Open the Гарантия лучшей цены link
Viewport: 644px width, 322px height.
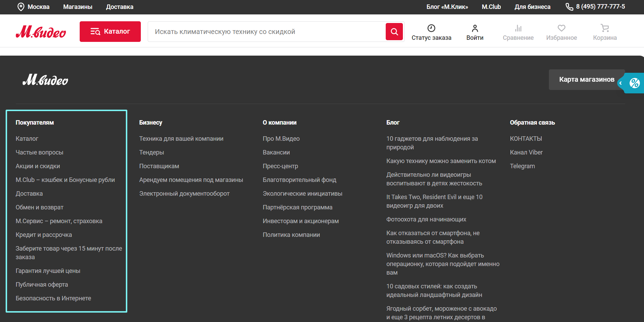click(x=48, y=271)
